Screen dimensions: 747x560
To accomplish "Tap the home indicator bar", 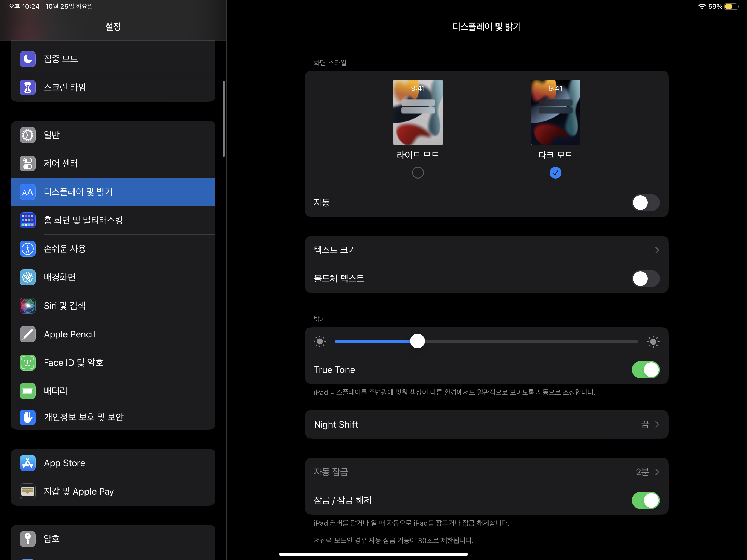I will (x=373, y=554).
